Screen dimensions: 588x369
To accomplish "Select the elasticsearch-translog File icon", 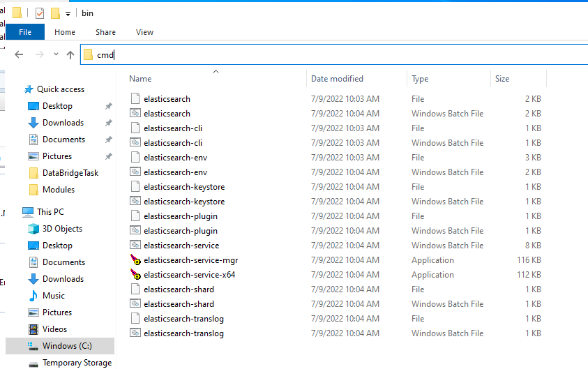I will (135, 318).
